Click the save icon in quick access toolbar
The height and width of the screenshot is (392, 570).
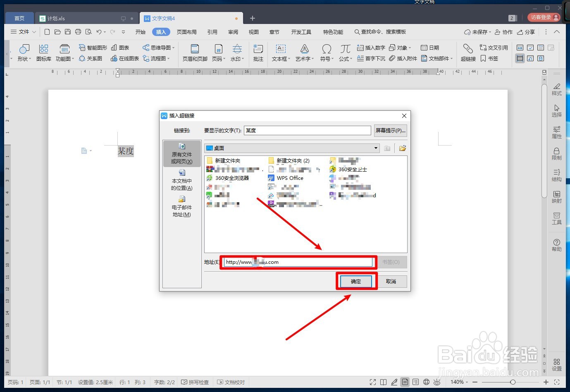click(68, 32)
